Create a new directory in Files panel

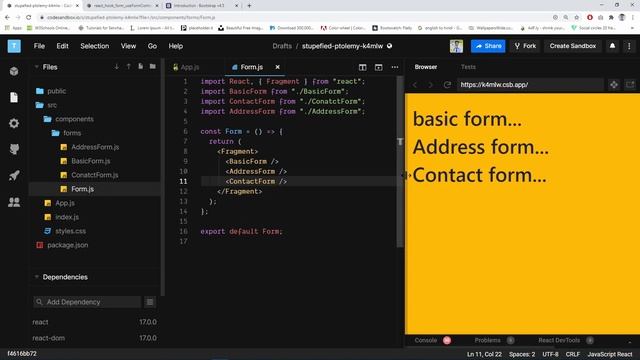(x=153, y=67)
